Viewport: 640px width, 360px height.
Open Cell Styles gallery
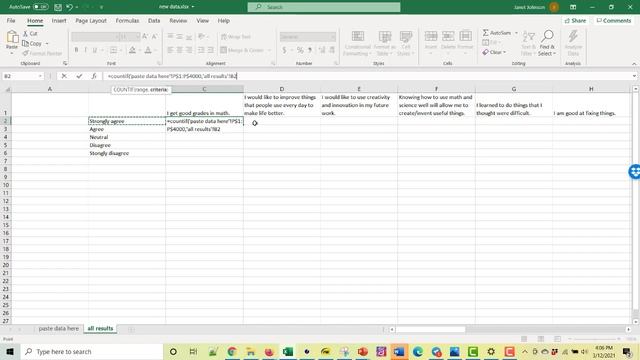click(405, 43)
